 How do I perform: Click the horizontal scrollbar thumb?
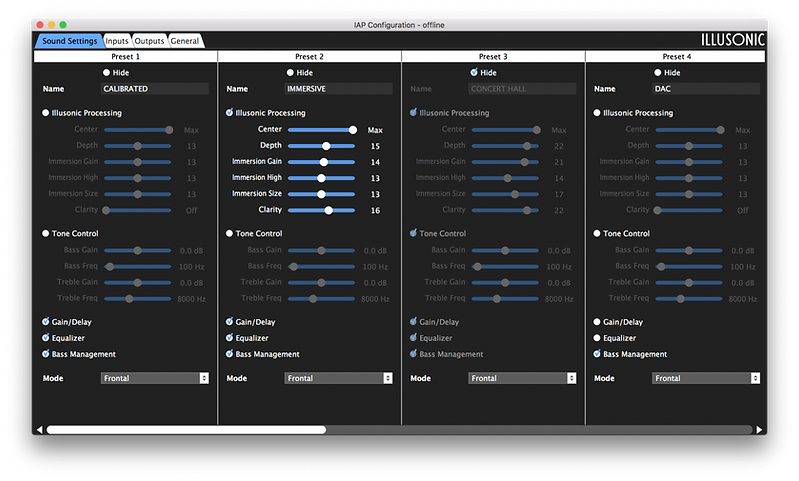tap(186, 430)
